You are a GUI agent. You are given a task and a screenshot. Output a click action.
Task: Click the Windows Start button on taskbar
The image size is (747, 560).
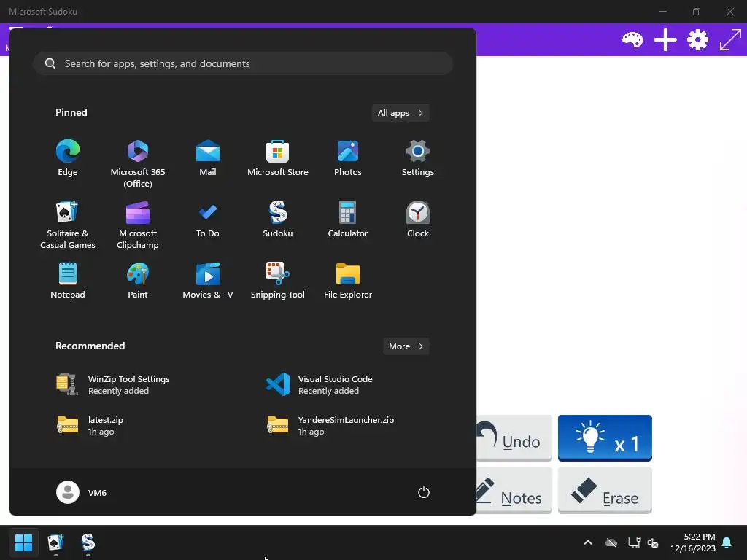(x=23, y=542)
